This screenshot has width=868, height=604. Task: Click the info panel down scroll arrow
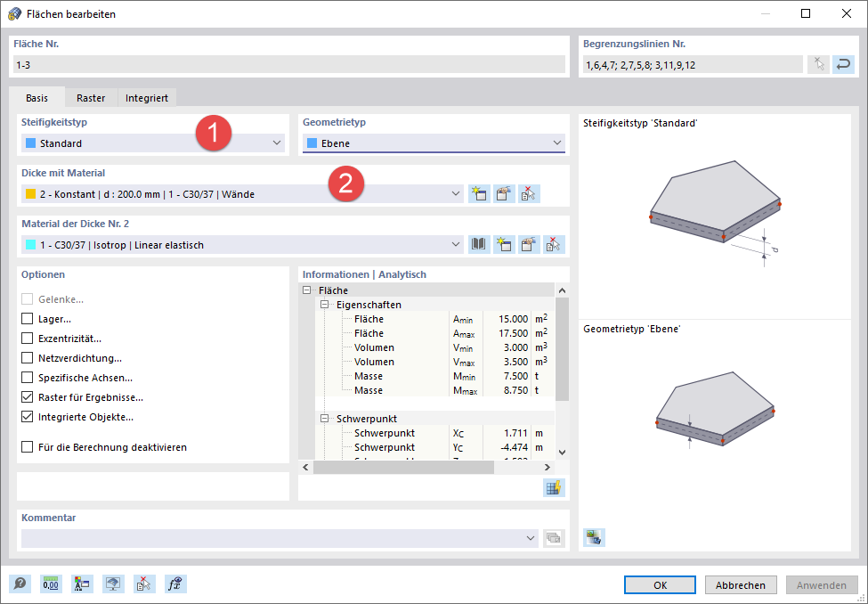tap(562, 453)
